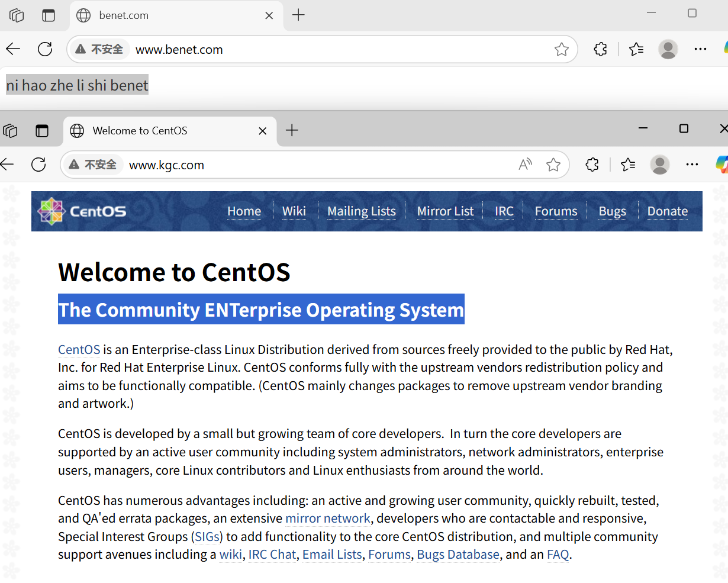Open favorites list in kgc.com window
The width and height of the screenshot is (728, 583).
[628, 165]
